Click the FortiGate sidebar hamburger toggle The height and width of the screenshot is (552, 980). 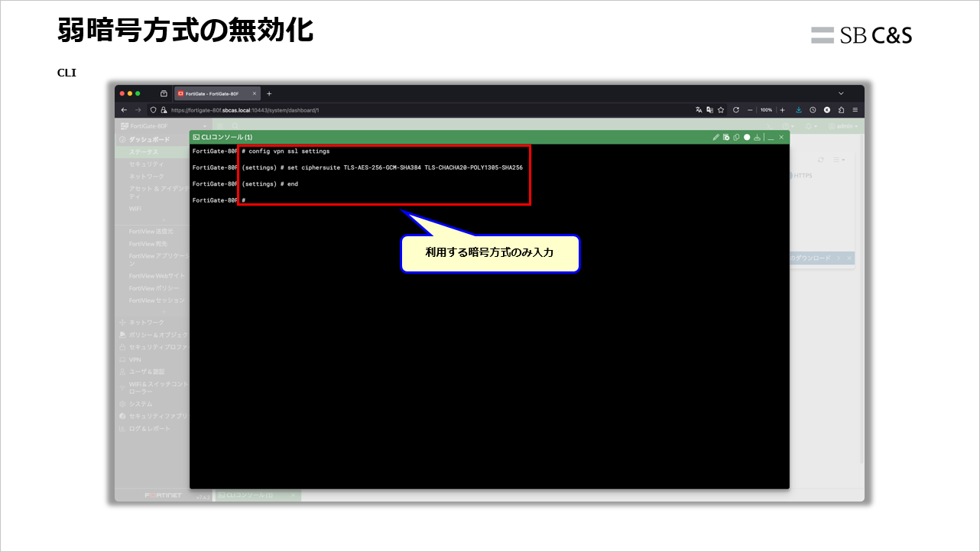(x=219, y=125)
